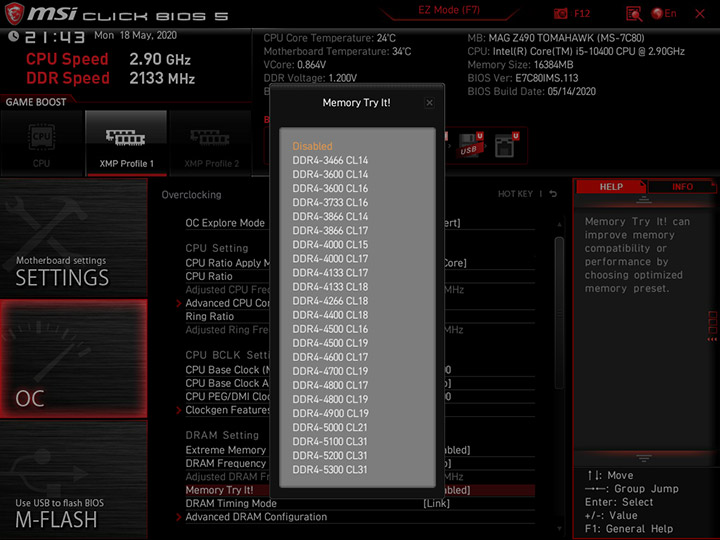Choose DDR4-3600 CL16 preset
This screenshot has height=540, width=720.
tap(330, 188)
